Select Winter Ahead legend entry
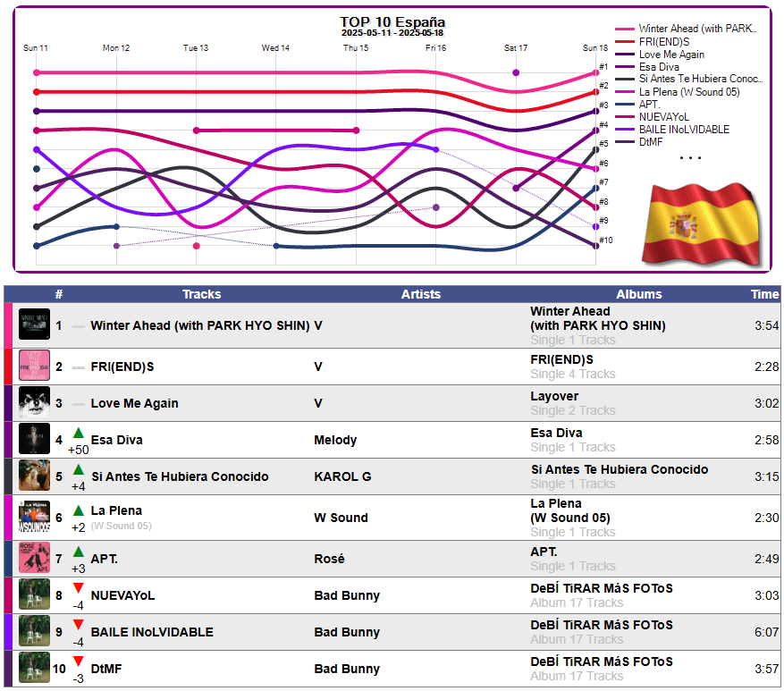Image resolution: width=784 pixels, height=691 pixels. coord(686,29)
